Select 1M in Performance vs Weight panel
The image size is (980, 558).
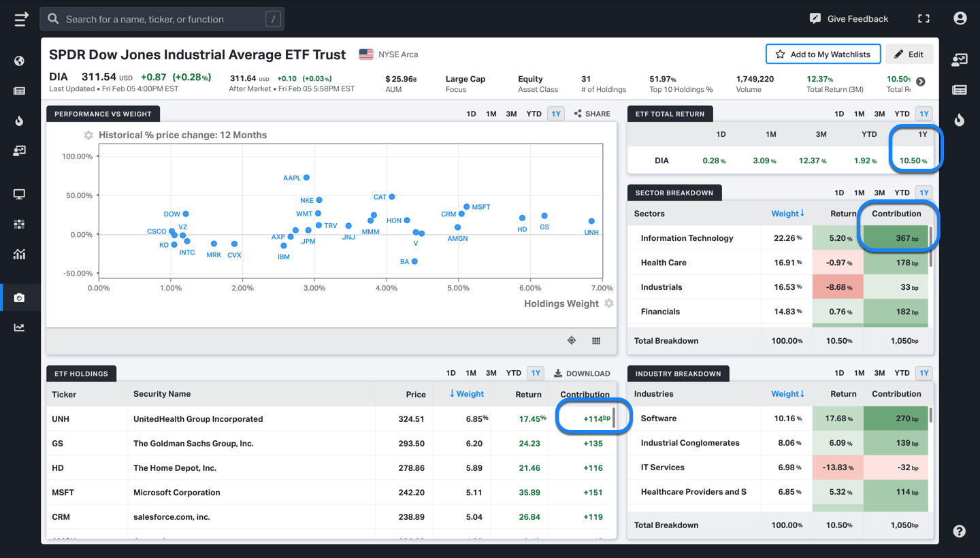[x=491, y=114]
